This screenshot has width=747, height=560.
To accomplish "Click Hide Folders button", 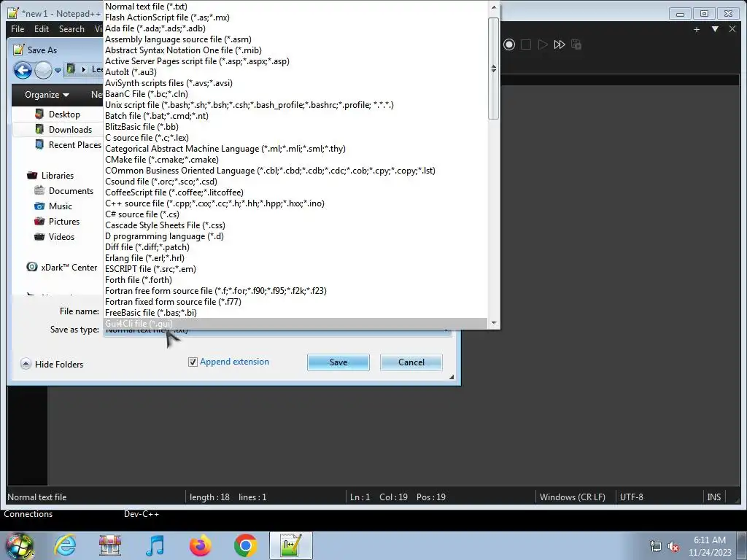I will click(x=52, y=365).
